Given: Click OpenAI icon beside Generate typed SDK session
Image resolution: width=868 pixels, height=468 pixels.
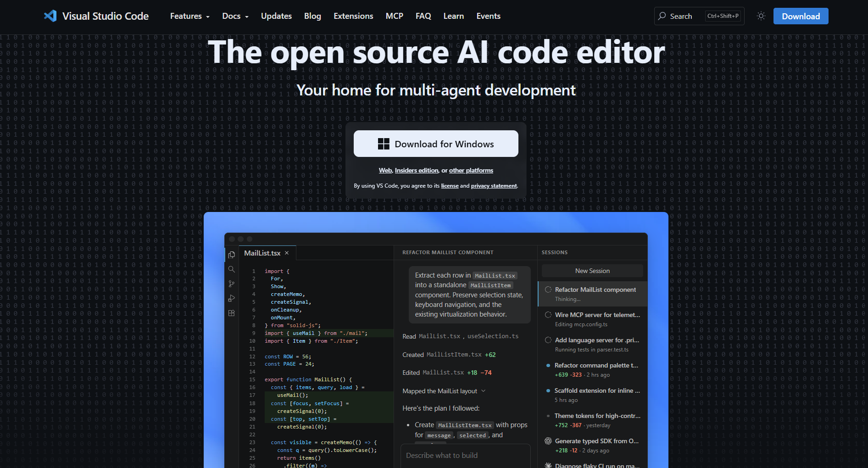Looking at the screenshot, I should click(548, 441).
